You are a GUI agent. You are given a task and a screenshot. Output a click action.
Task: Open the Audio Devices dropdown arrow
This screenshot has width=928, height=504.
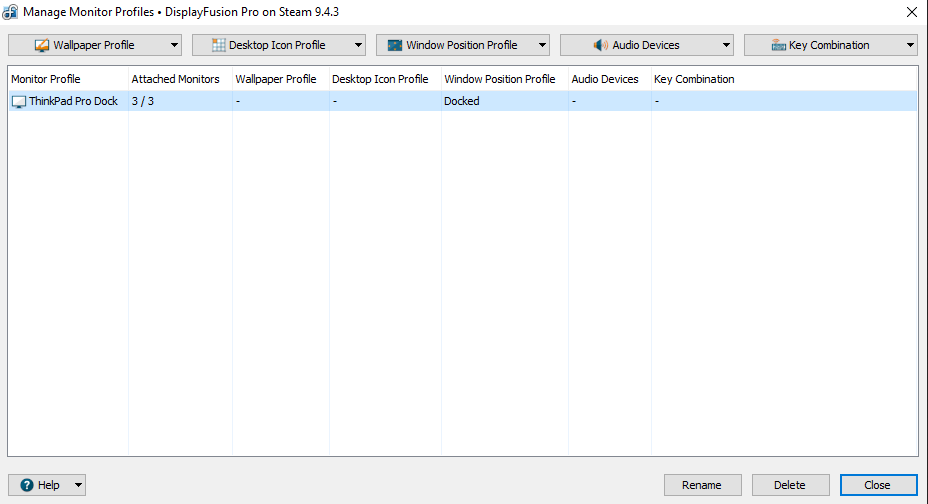[x=725, y=45]
